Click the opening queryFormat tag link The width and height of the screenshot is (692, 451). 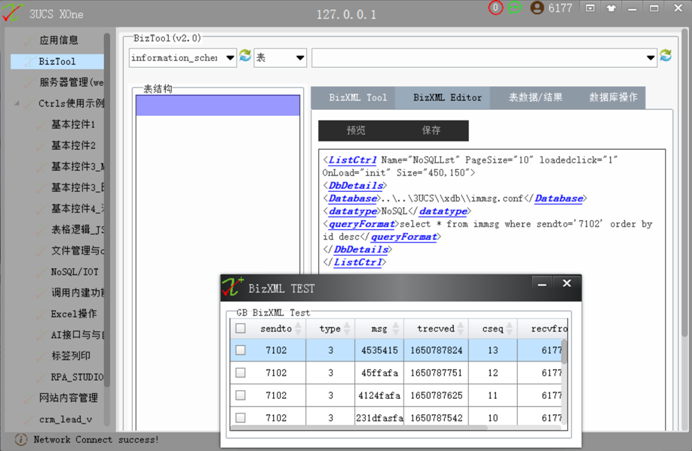coord(361,224)
